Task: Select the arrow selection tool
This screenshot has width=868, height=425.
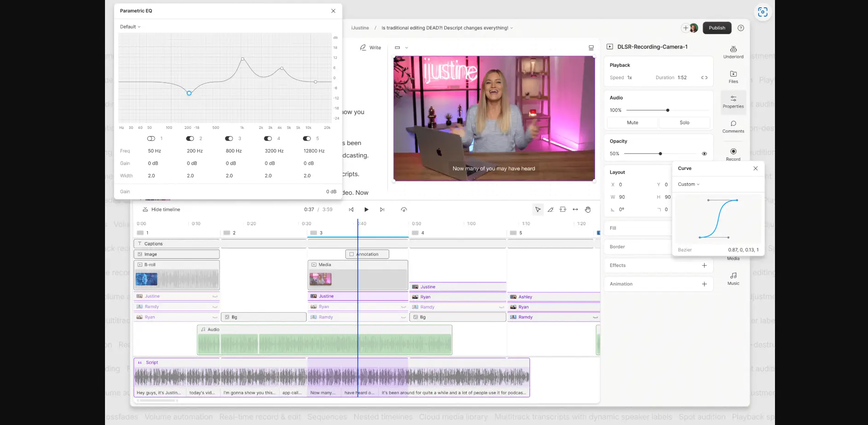Action: 537,210
